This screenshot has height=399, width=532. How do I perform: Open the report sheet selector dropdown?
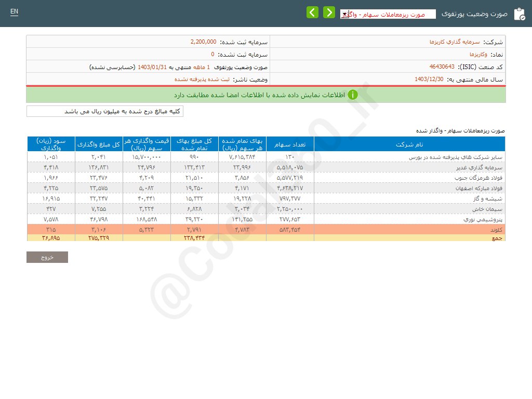(388, 15)
